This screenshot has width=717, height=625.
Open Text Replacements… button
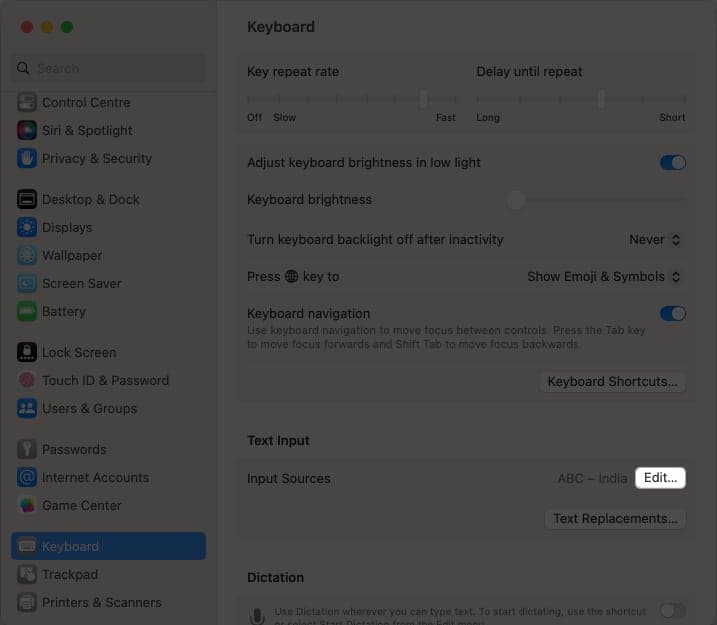point(615,518)
